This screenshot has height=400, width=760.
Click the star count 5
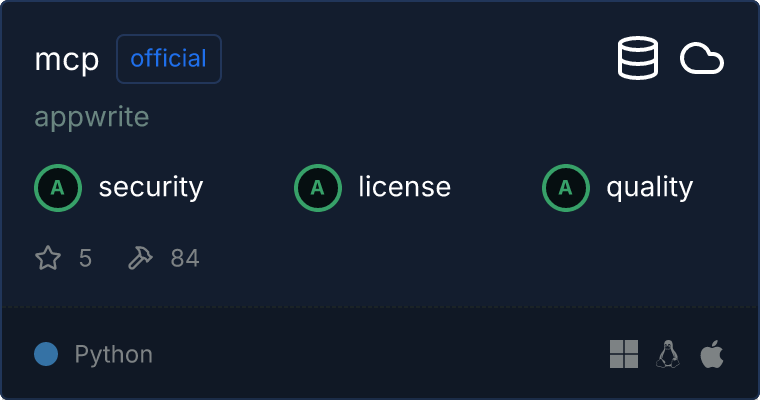[85, 259]
